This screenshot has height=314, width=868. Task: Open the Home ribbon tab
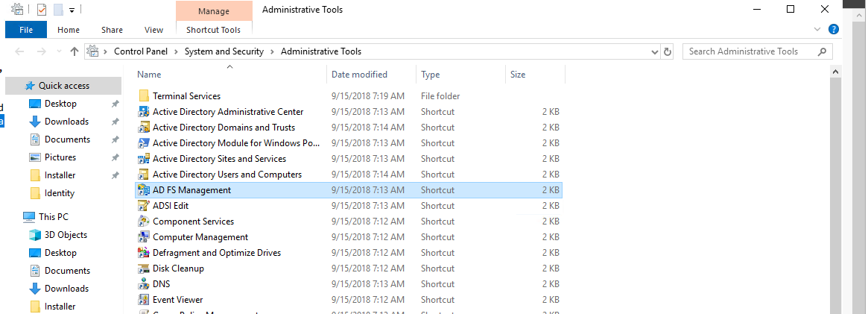69,30
